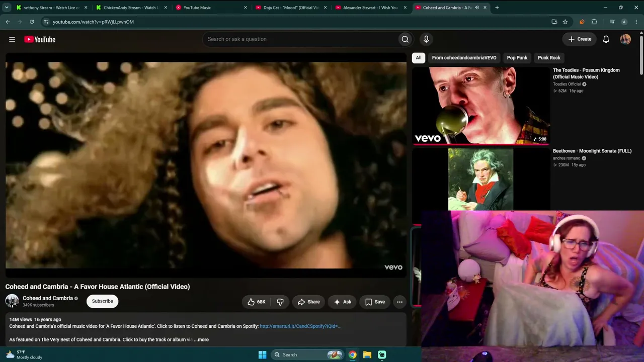The height and width of the screenshot is (362, 644).
Task: Open a new browser tab
Action: click(497, 8)
